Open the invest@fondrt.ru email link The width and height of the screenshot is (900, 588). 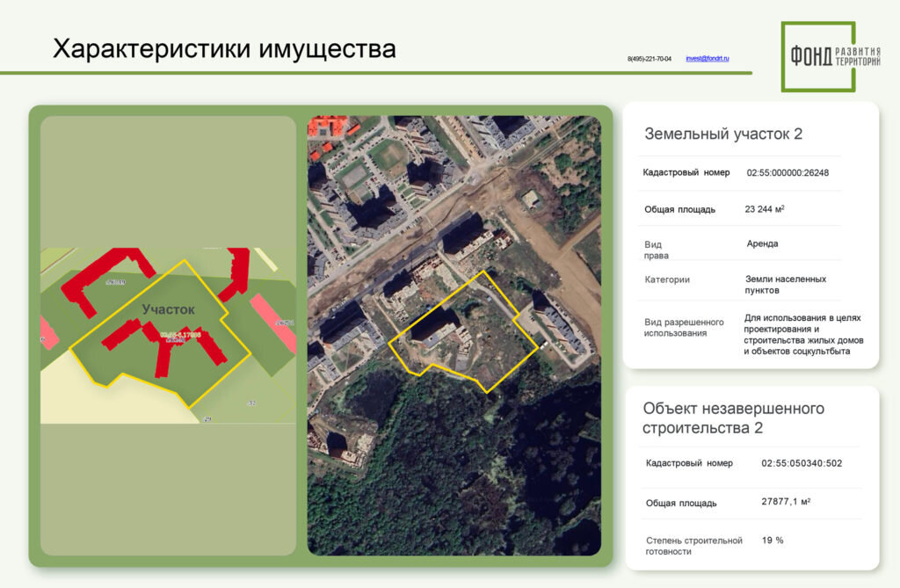[x=708, y=59]
